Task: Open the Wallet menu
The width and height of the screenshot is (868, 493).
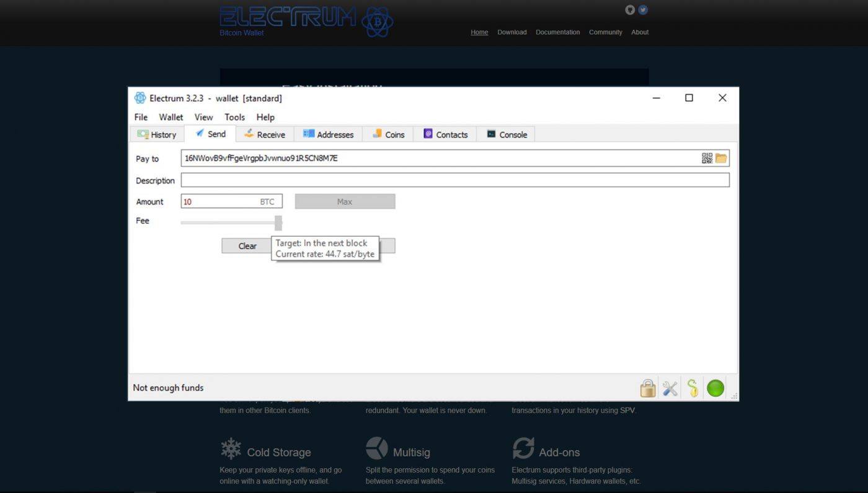Action: tap(171, 117)
